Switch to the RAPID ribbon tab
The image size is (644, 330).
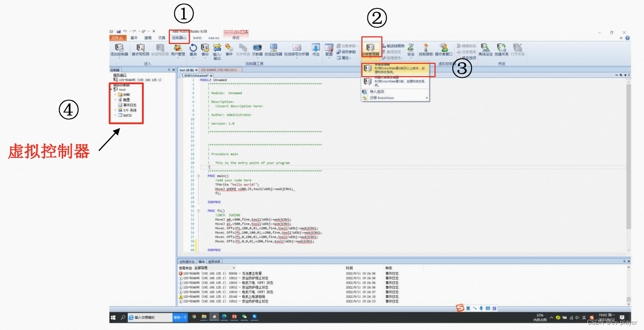pyautogui.click(x=197, y=38)
